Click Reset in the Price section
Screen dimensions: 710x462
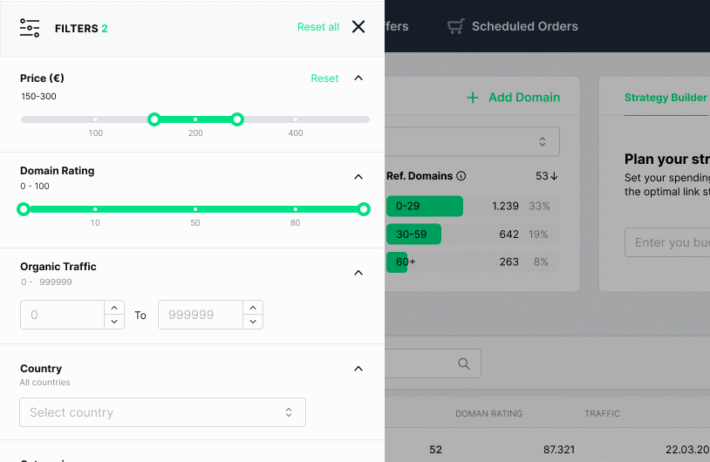click(x=324, y=78)
